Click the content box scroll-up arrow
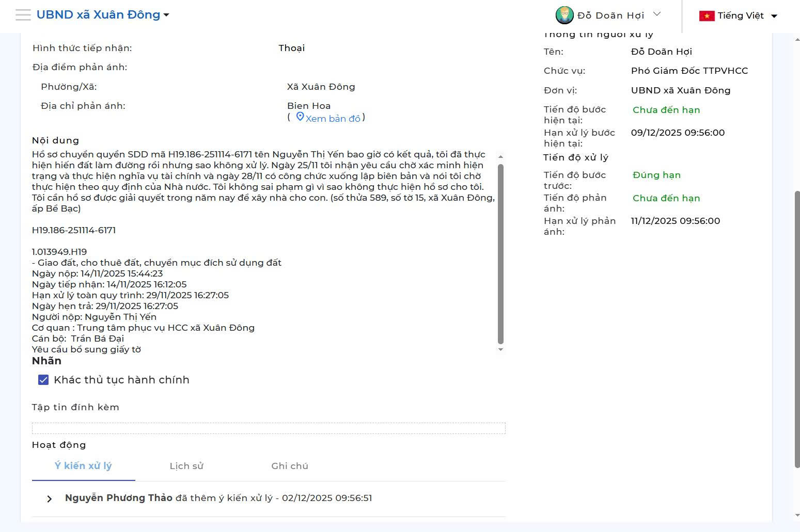The width and height of the screenshot is (800, 532). pyautogui.click(x=500, y=156)
